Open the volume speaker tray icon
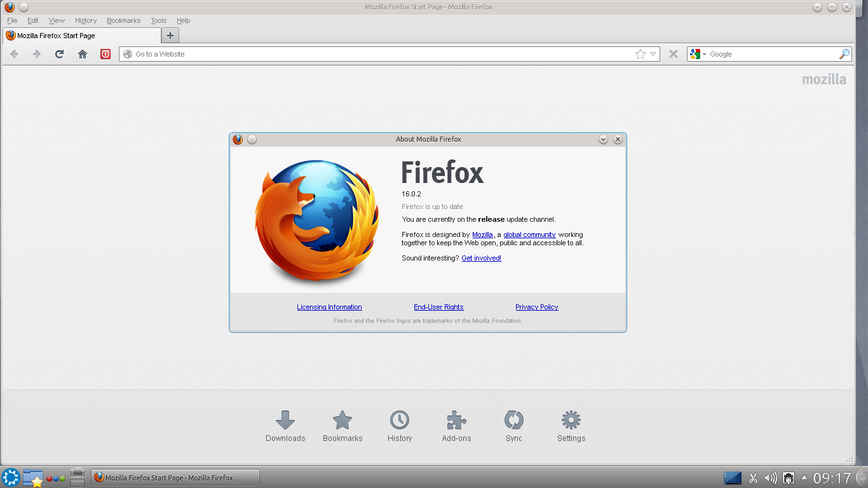This screenshot has width=868, height=488. pyautogui.click(x=771, y=478)
